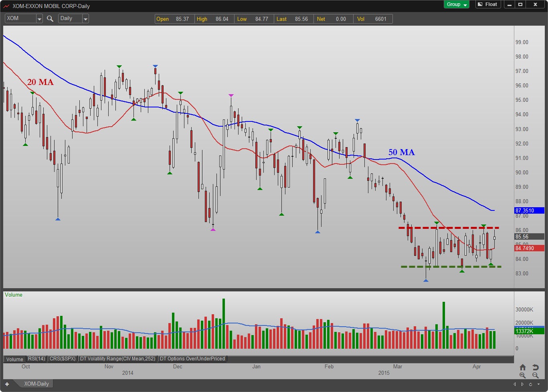
Task: Open the DT Volatility Range tab
Action: (117, 359)
